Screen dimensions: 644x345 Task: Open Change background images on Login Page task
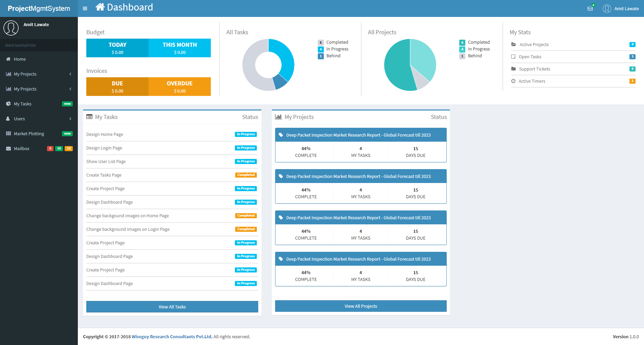tap(128, 229)
